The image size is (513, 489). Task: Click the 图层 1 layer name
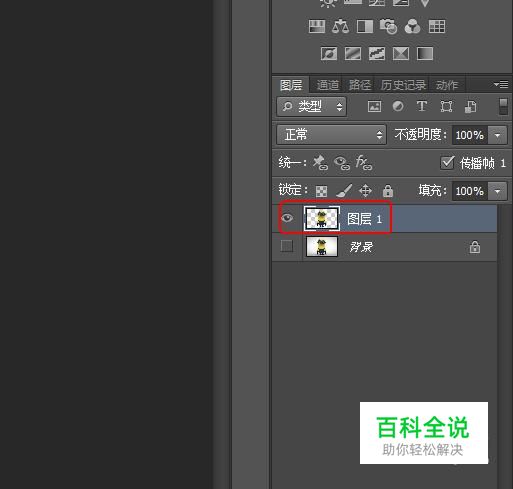click(364, 219)
